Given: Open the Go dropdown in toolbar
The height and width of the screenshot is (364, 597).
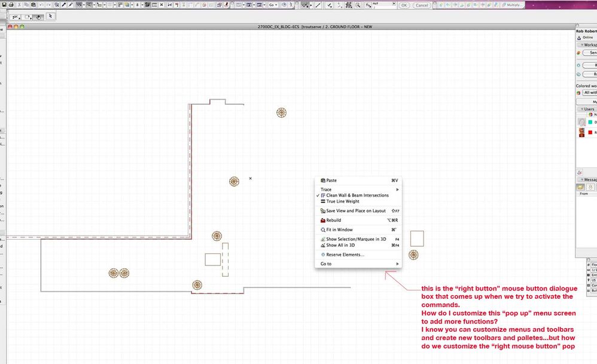Looking at the screenshot, I should 274,5.
